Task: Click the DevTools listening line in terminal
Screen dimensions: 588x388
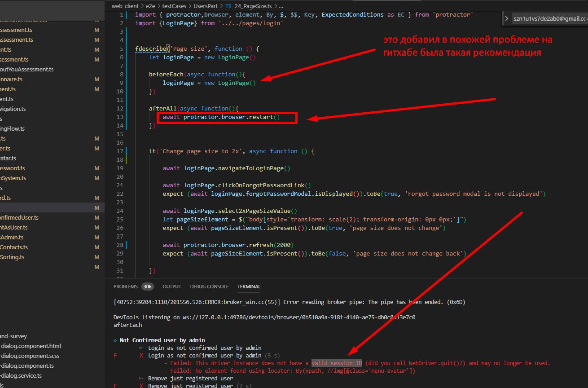Action: click(x=264, y=317)
